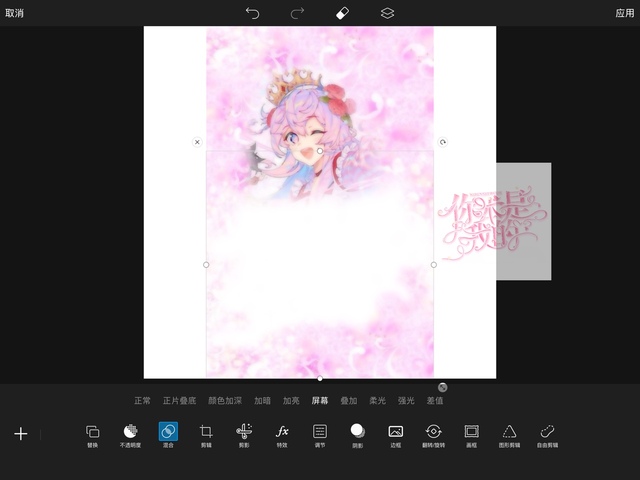
Task: Open the 剪辑 crop tool
Action: 206,436
